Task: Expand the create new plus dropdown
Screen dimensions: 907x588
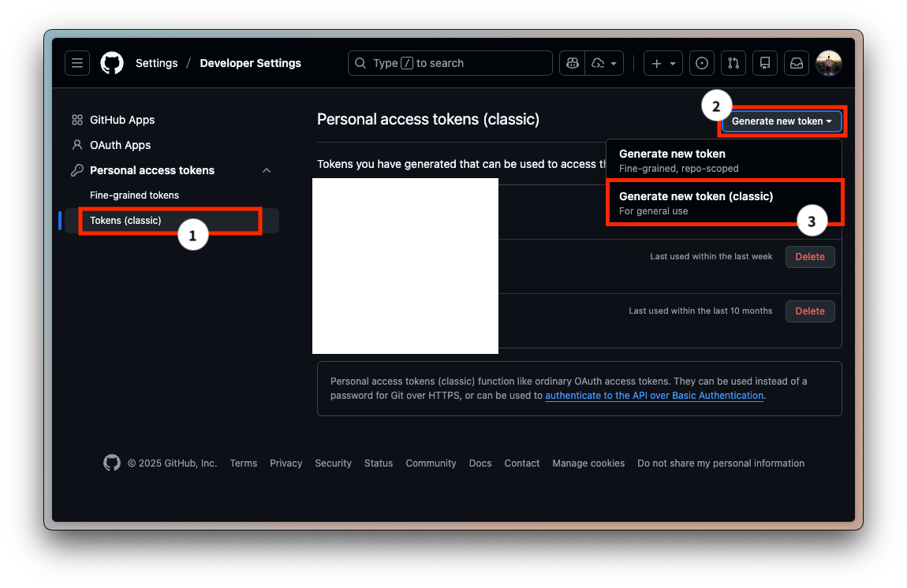Action: [663, 63]
